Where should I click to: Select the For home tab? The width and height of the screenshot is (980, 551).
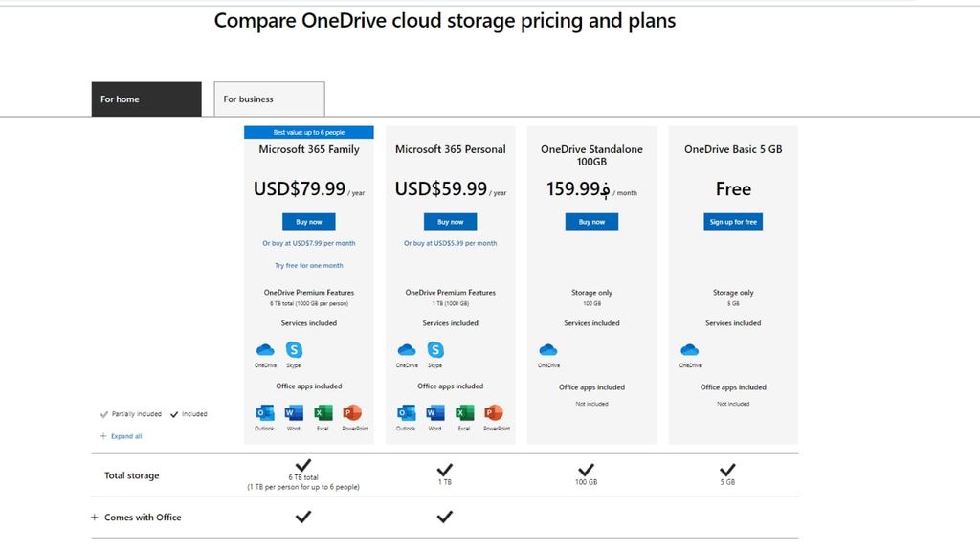coord(145,98)
